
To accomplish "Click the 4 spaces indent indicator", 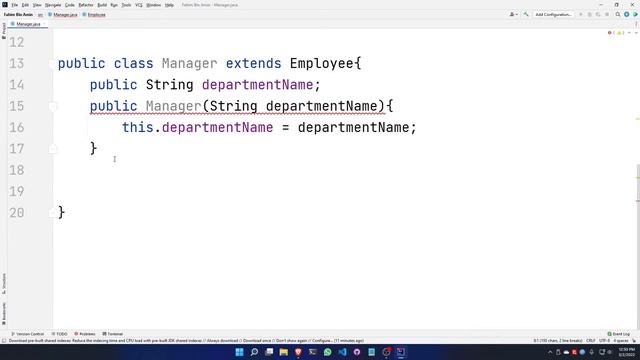I will (x=620, y=340).
